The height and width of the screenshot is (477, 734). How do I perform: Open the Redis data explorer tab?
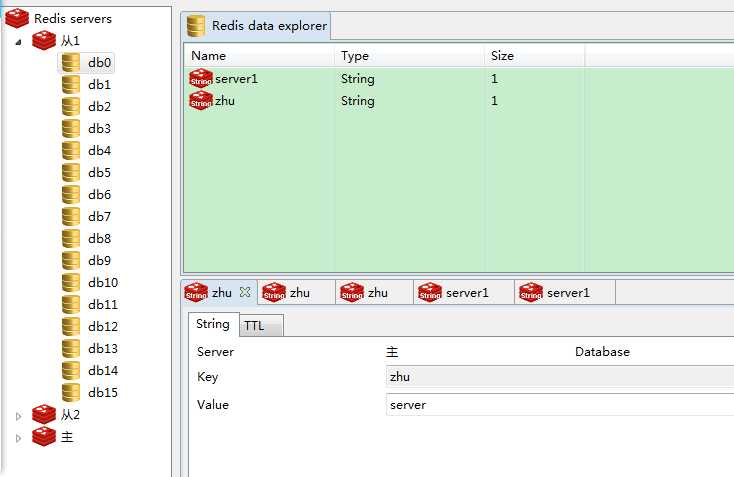coord(256,26)
